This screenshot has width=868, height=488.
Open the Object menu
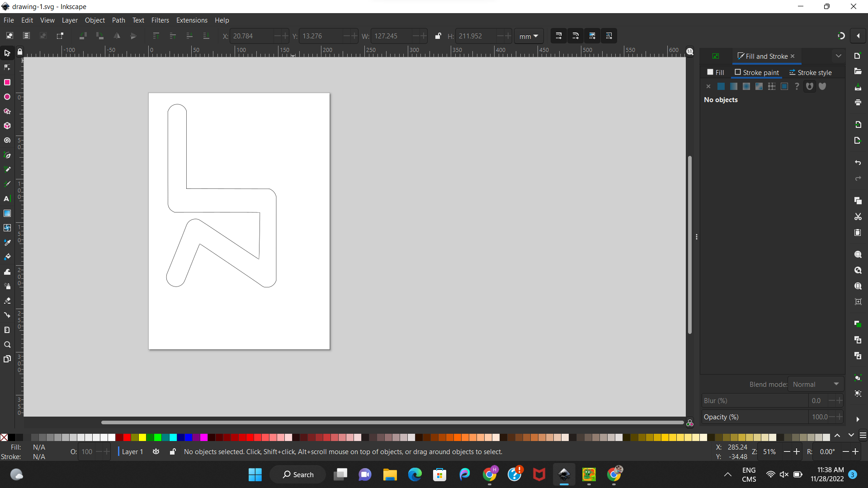pyautogui.click(x=95, y=20)
